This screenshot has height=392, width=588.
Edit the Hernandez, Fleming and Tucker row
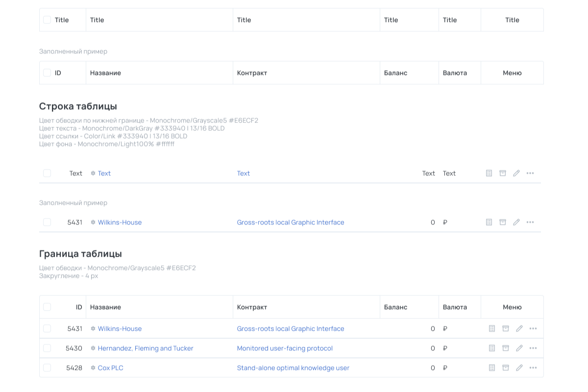click(519, 348)
